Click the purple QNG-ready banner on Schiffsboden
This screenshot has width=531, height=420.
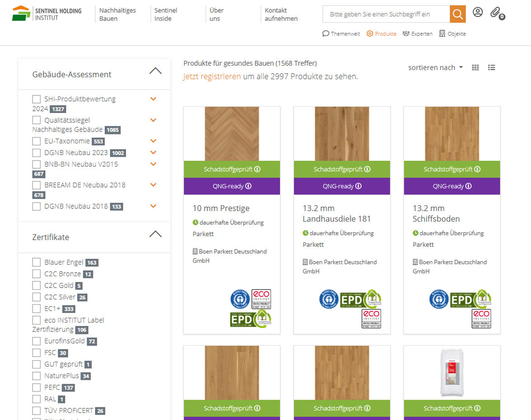point(451,186)
